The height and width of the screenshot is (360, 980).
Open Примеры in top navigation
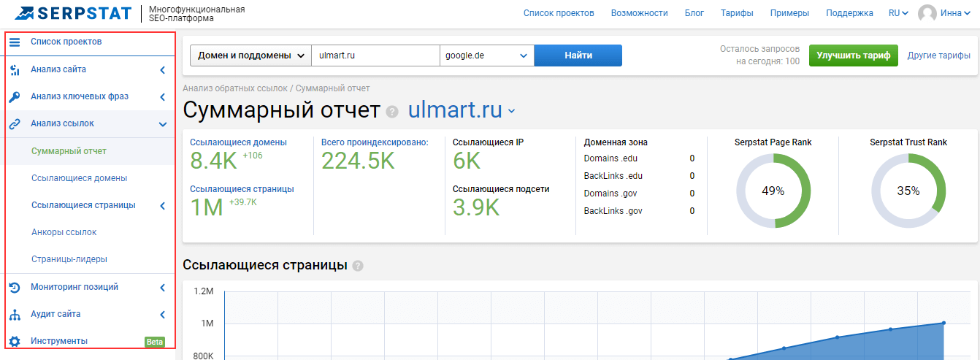789,13
